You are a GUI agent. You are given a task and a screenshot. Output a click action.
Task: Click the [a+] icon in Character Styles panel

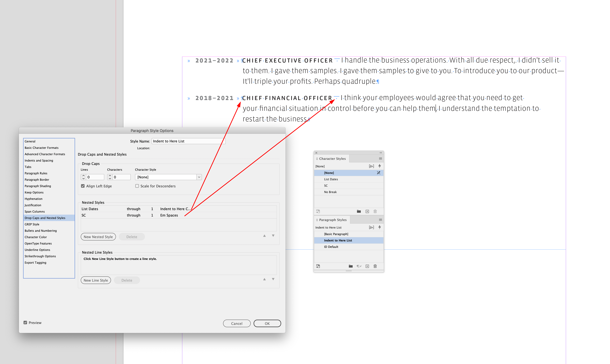tap(371, 166)
